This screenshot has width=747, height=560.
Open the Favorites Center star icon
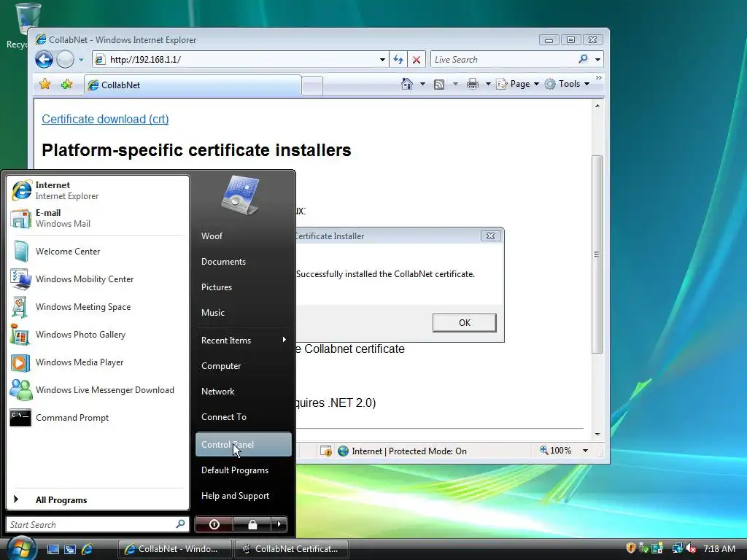[44, 85]
